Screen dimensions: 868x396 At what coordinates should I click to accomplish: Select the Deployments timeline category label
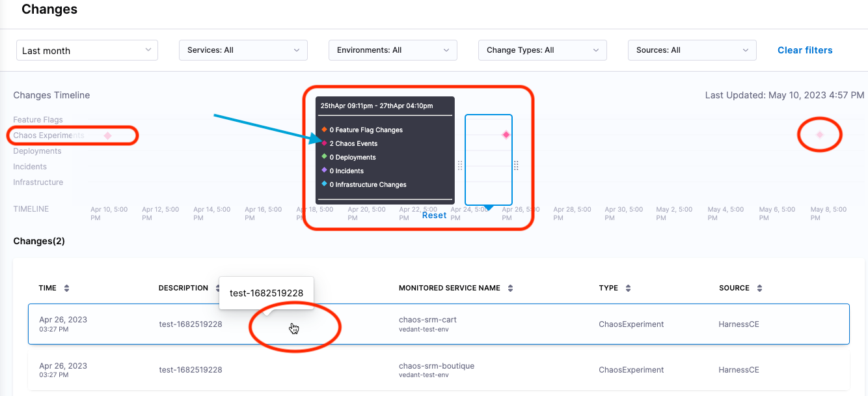click(x=37, y=150)
